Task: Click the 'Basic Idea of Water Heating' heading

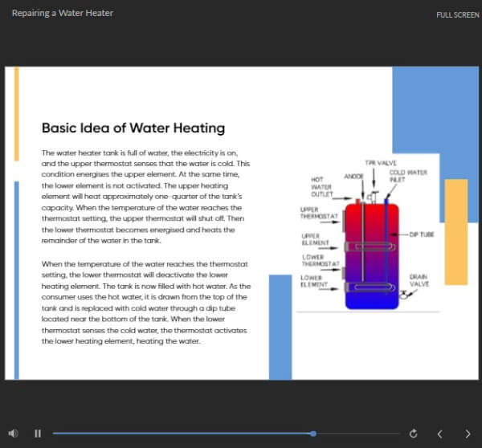Action: (133, 128)
